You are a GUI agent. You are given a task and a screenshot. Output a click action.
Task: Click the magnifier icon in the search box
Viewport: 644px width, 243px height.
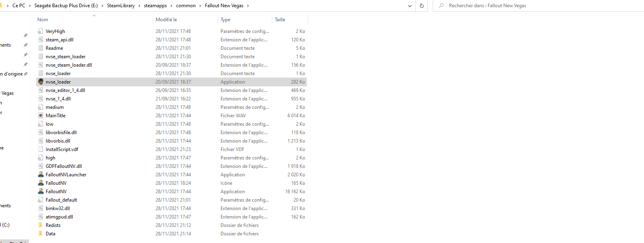[441, 6]
